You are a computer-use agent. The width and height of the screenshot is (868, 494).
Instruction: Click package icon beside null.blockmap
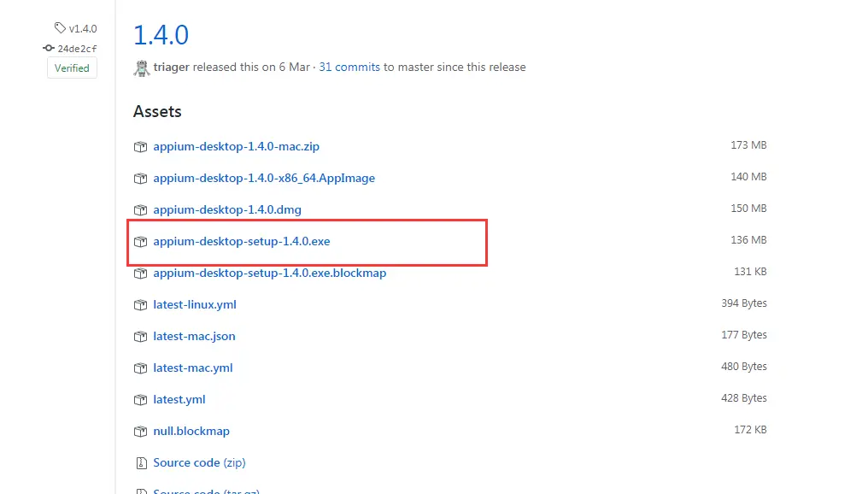pos(141,431)
